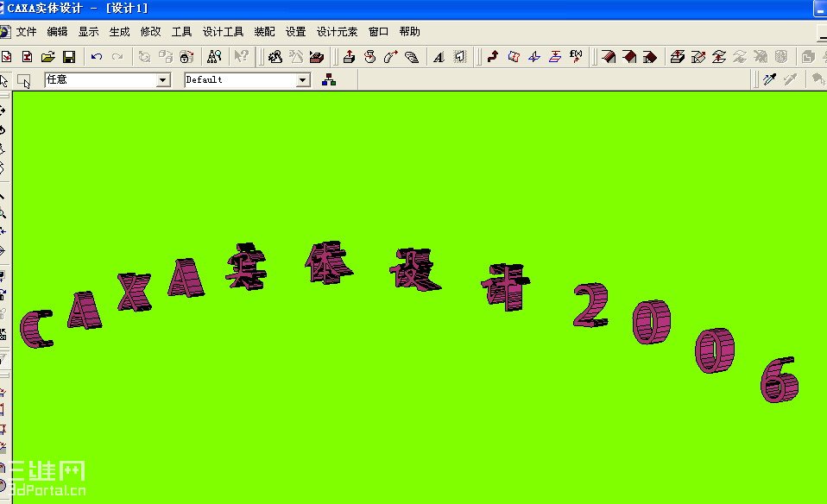Click the blue eyedropper pick icon
The height and width of the screenshot is (504, 827).
tap(770, 79)
